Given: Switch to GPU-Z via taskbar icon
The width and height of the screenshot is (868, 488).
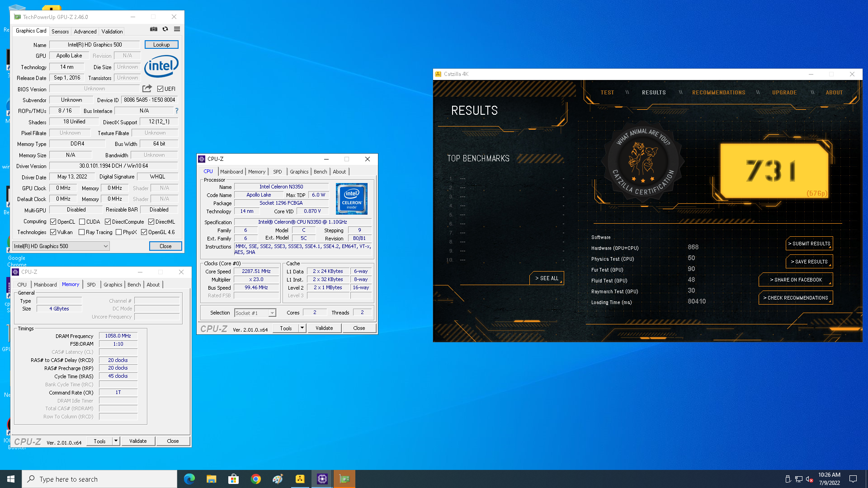Looking at the screenshot, I should (344, 479).
